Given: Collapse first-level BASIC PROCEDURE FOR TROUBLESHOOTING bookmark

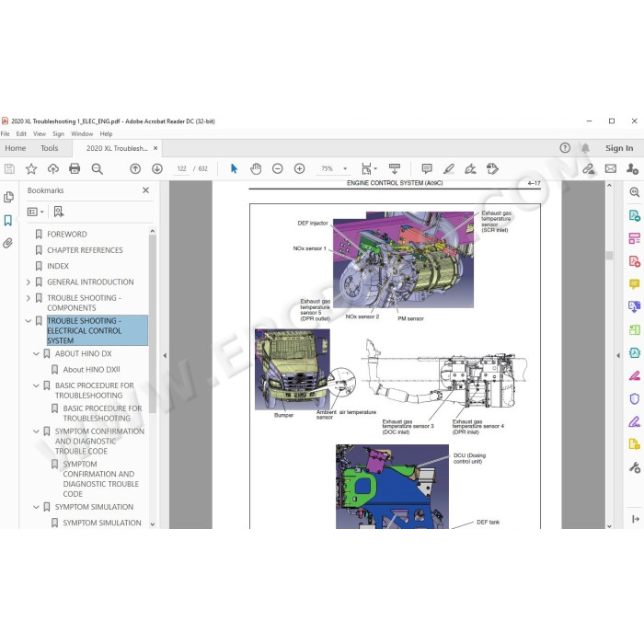Looking at the screenshot, I should (36, 385).
